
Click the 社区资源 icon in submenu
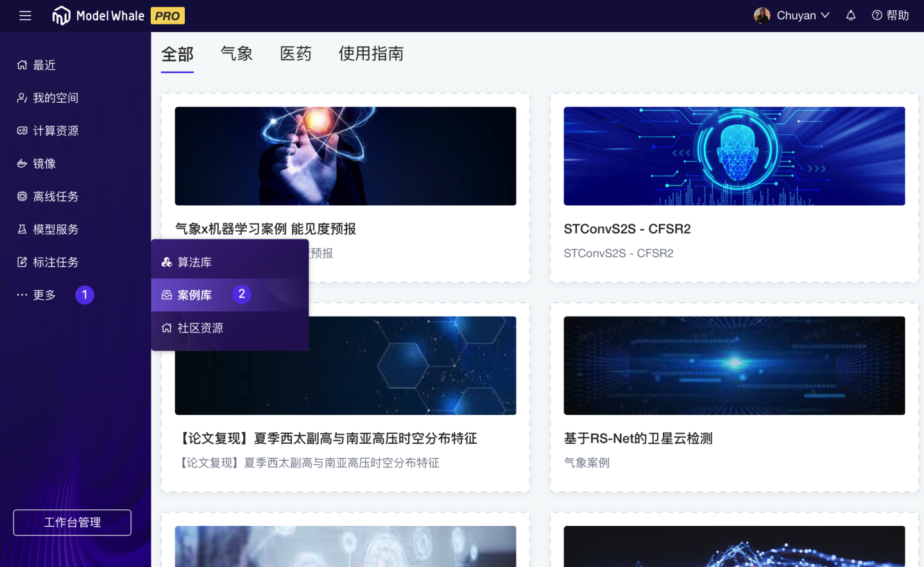click(167, 327)
